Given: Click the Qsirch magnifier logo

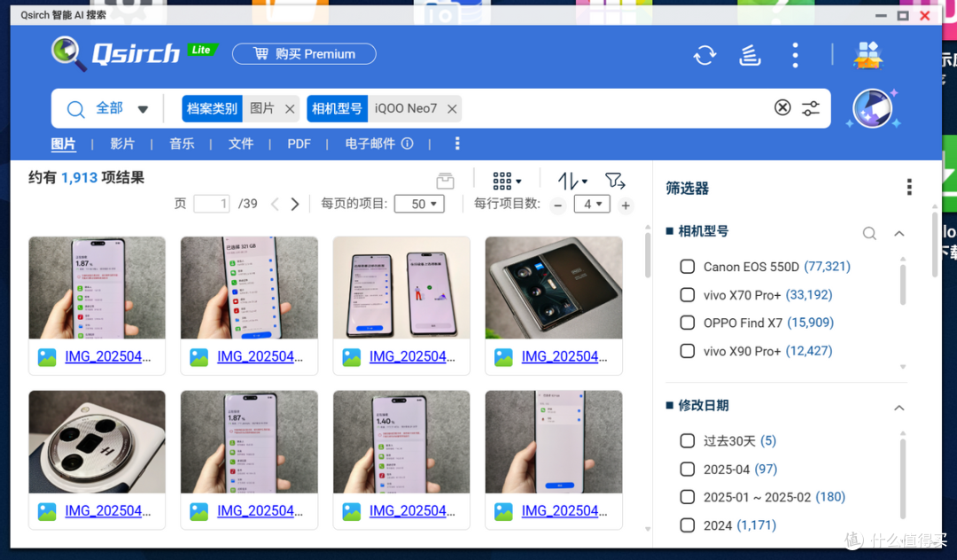Looking at the screenshot, I should [68, 54].
